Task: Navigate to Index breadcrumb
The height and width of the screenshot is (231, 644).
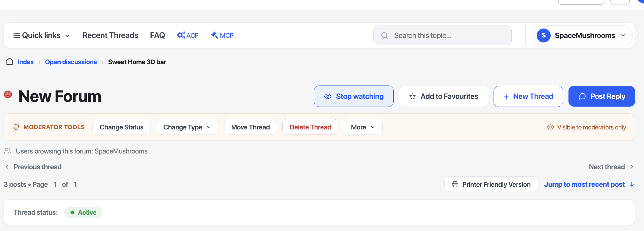Action: 26,62
